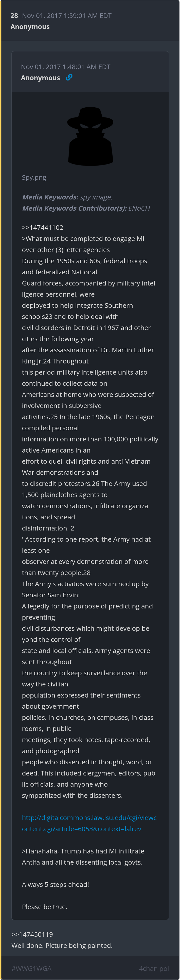Select post number 28 in the header
Image resolution: width=180 pixels, height=980 pixels.
click(14, 16)
